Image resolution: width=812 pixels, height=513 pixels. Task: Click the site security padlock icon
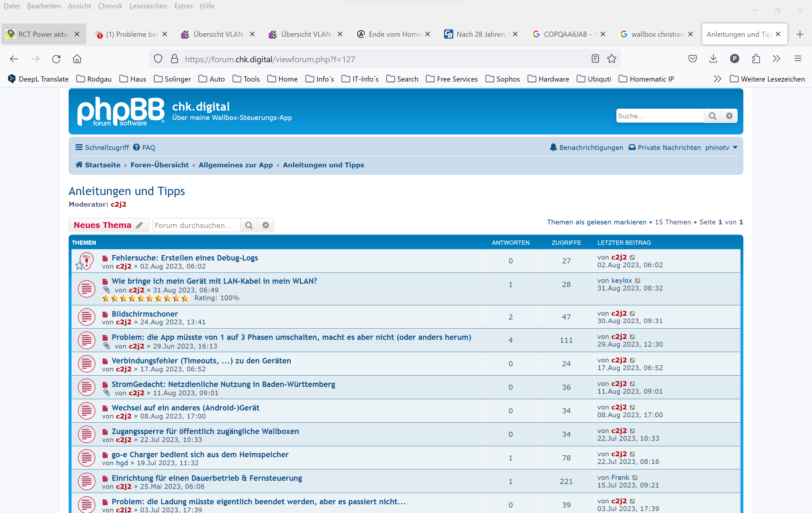pyautogui.click(x=174, y=59)
